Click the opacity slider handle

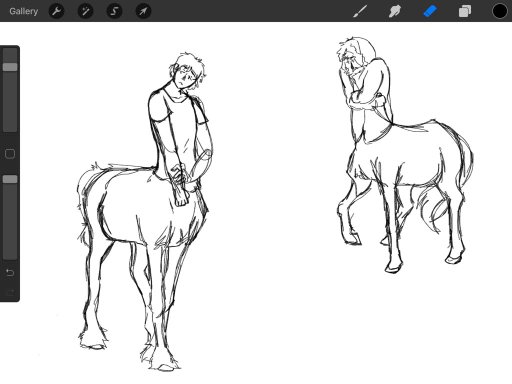point(10,179)
